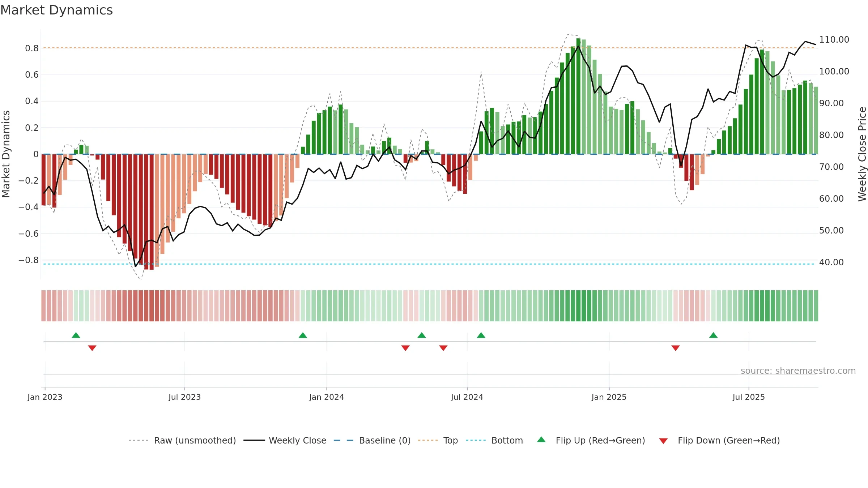Click the Jan 2025 x-axis label

click(609, 397)
